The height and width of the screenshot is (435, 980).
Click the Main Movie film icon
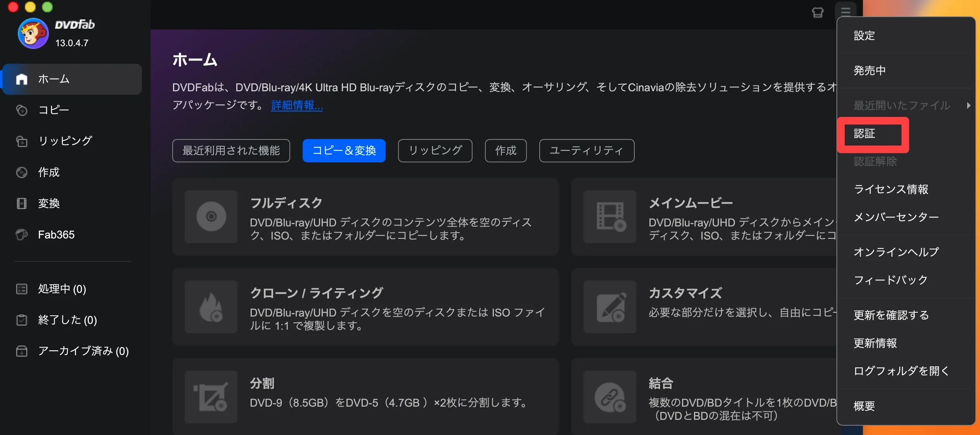click(x=610, y=216)
